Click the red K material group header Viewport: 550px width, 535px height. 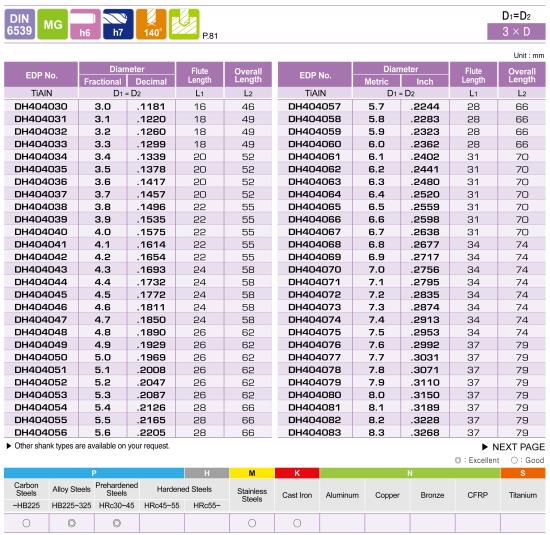click(297, 473)
